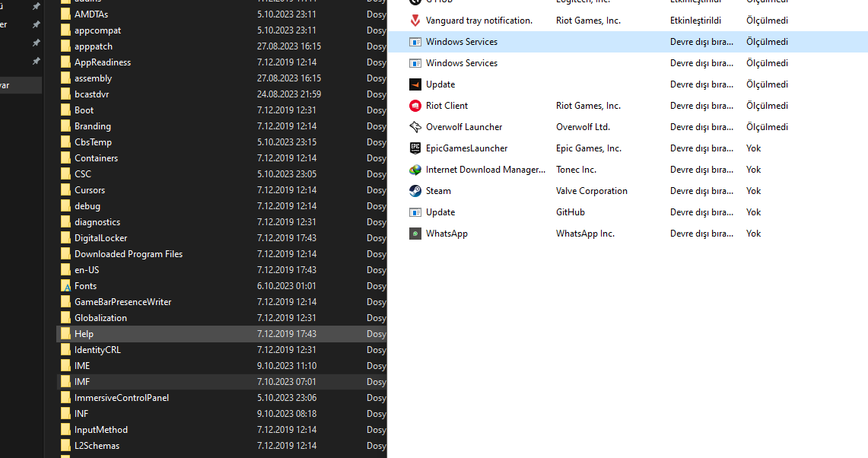Click the Steam status cell Devre dışı
Screen dimensions: 868x458
(x=701, y=191)
